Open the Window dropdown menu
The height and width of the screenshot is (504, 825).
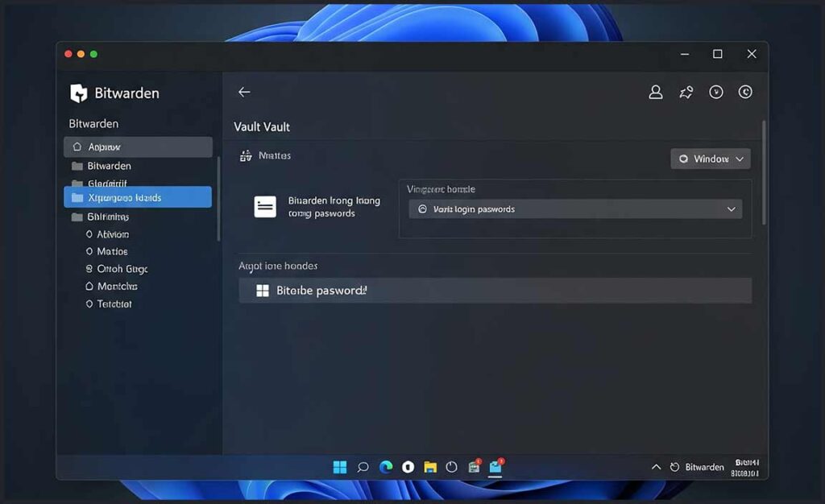(710, 159)
